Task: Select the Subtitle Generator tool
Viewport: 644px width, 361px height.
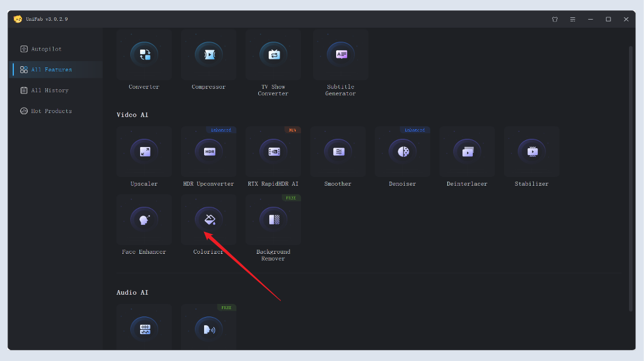Action: click(x=341, y=55)
